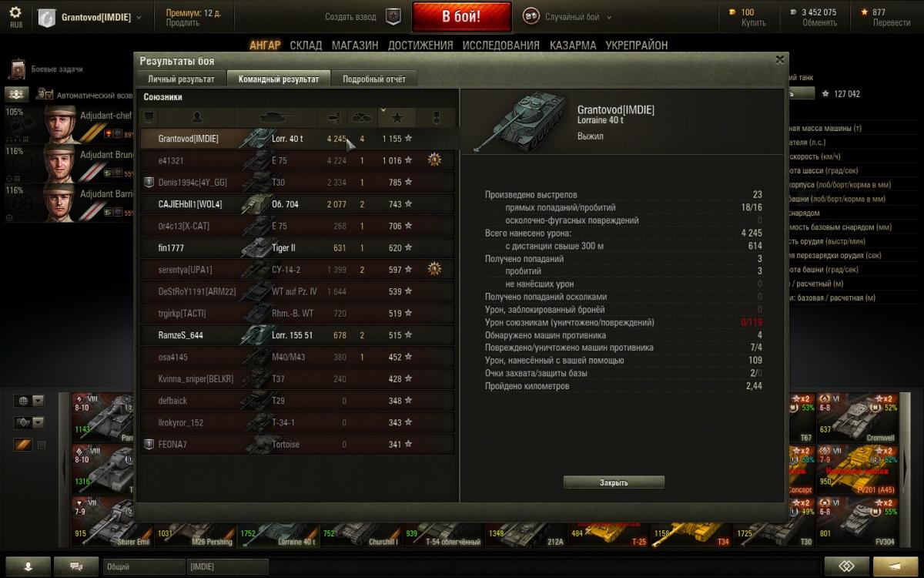Click the platoon creation emblem icon
This screenshot has width=924, height=578.
pyautogui.click(x=393, y=16)
